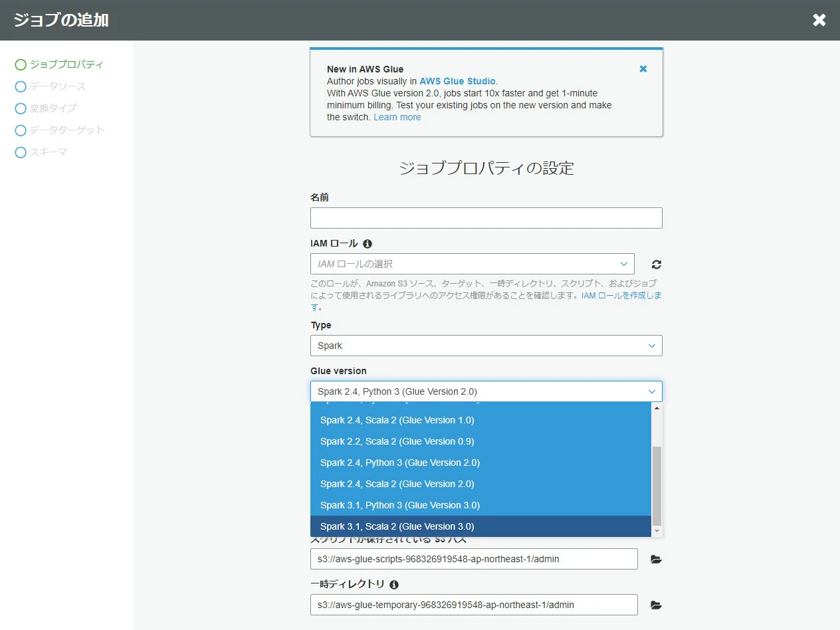Click the script S3 path field
Viewport: 840px width, 630px height.
pyautogui.click(x=474, y=559)
